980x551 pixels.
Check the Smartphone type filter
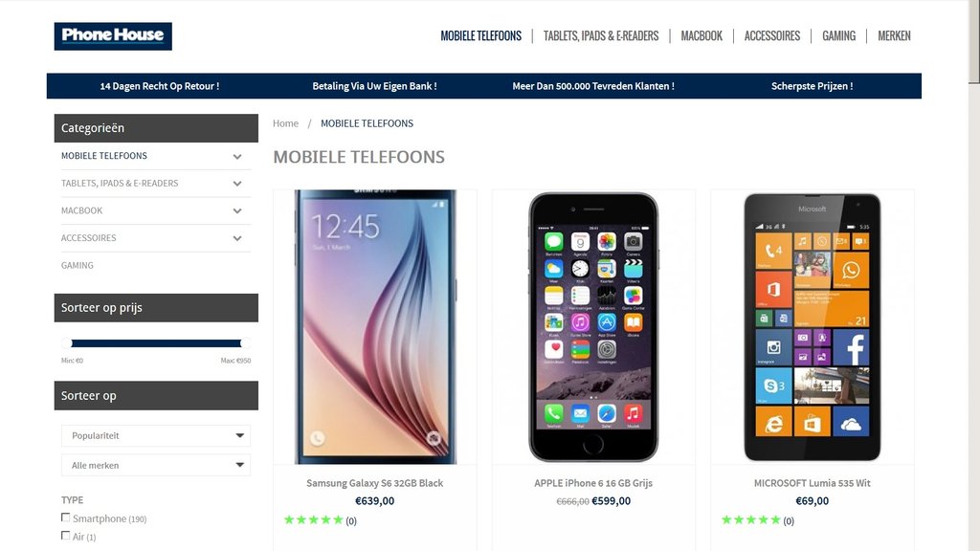point(66,518)
